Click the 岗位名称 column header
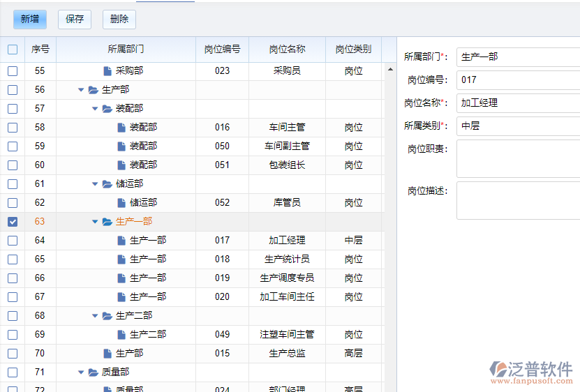The height and width of the screenshot is (392, 580). 287,50
